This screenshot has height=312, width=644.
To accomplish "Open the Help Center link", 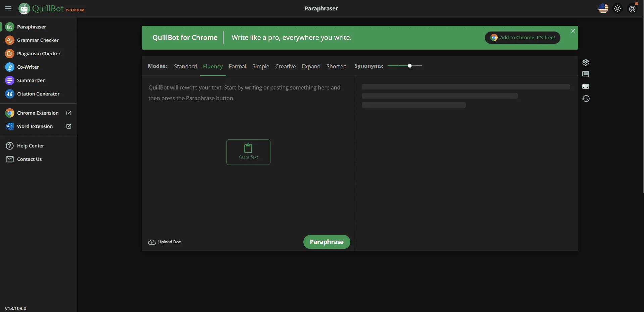I will point(31,146).
